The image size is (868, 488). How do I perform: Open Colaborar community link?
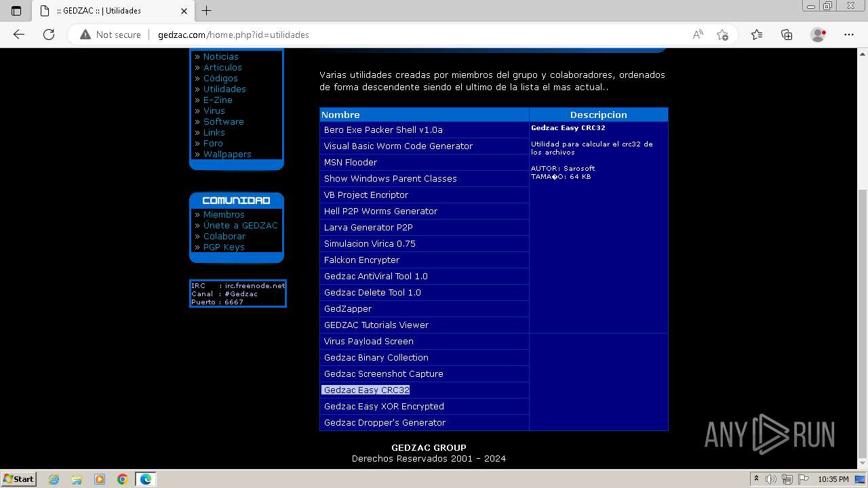pyautogui.click(x=224, y=236)
